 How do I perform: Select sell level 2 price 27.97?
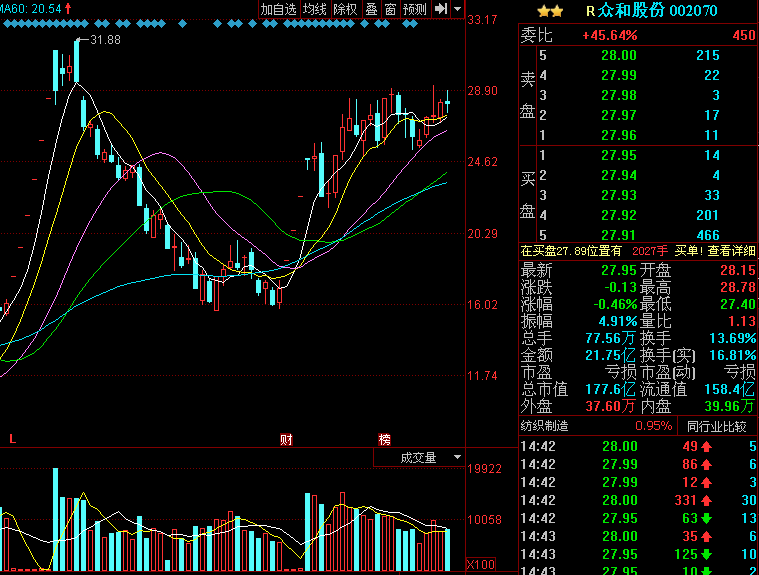click(x=619, y=115)
